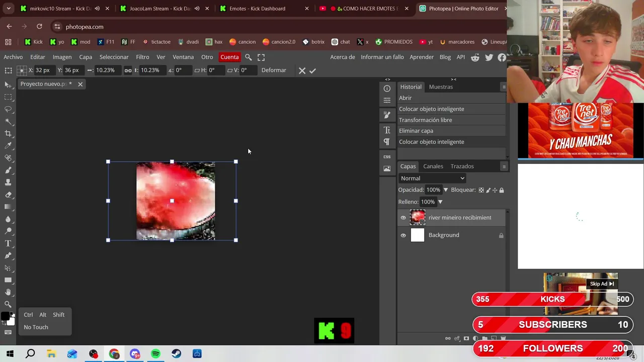The image size is (644, 362).
Task: Click the red Cuenta button
Action: coord(229,57)
